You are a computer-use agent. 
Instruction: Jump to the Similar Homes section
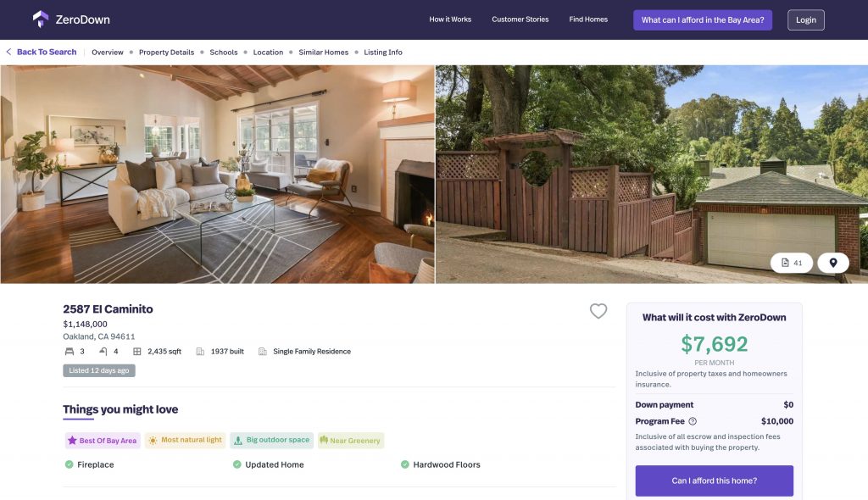(x=323, y=53)
